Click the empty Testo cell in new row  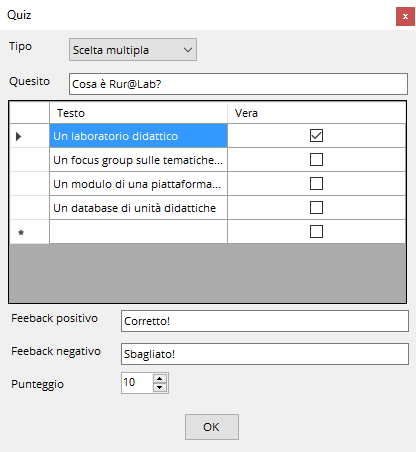click(138, 232)
